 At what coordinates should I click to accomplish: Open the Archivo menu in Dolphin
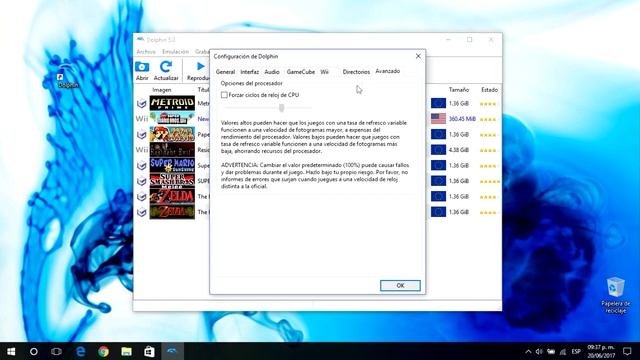tap(146, 52)
